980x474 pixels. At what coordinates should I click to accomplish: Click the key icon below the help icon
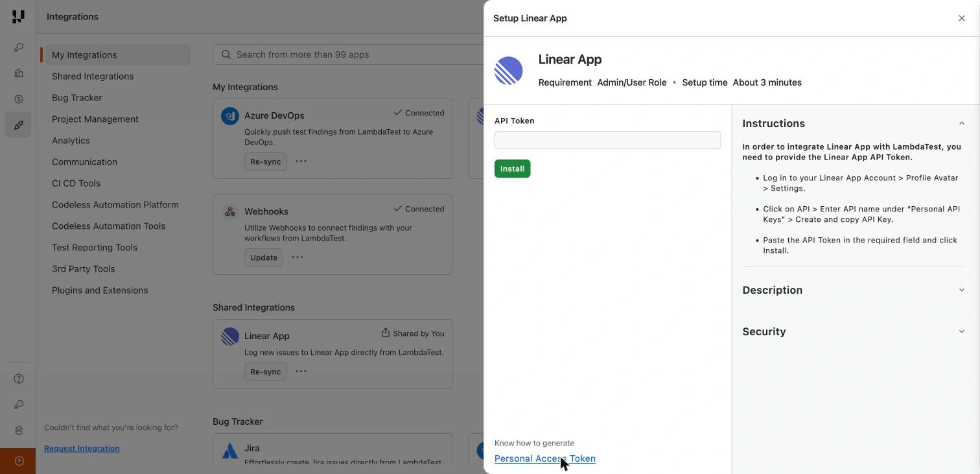[x=18, y=405]
